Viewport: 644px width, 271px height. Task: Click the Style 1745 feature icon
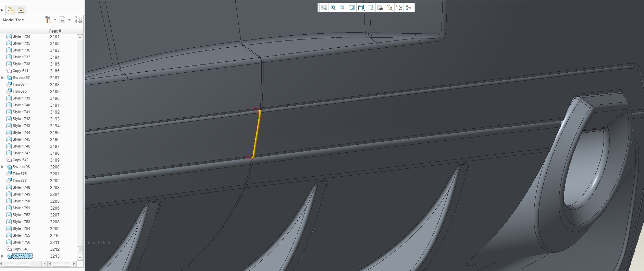(9, 139)
